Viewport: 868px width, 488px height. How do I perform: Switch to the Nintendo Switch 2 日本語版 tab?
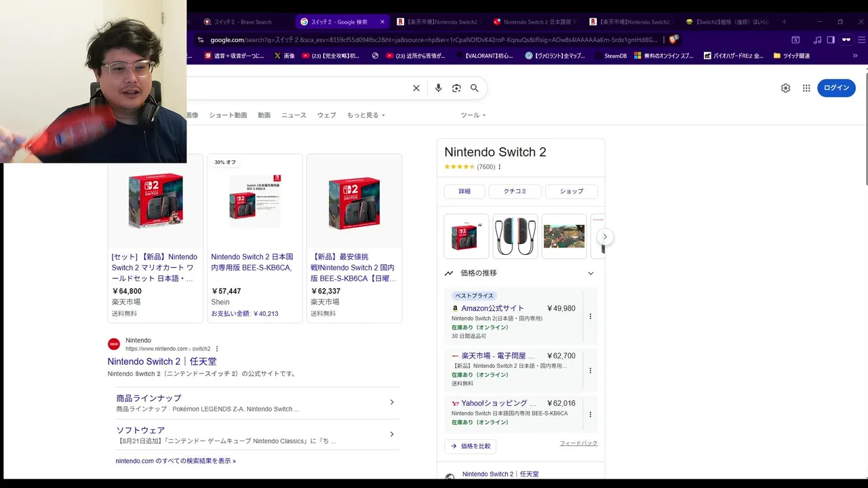pos(534,22)
